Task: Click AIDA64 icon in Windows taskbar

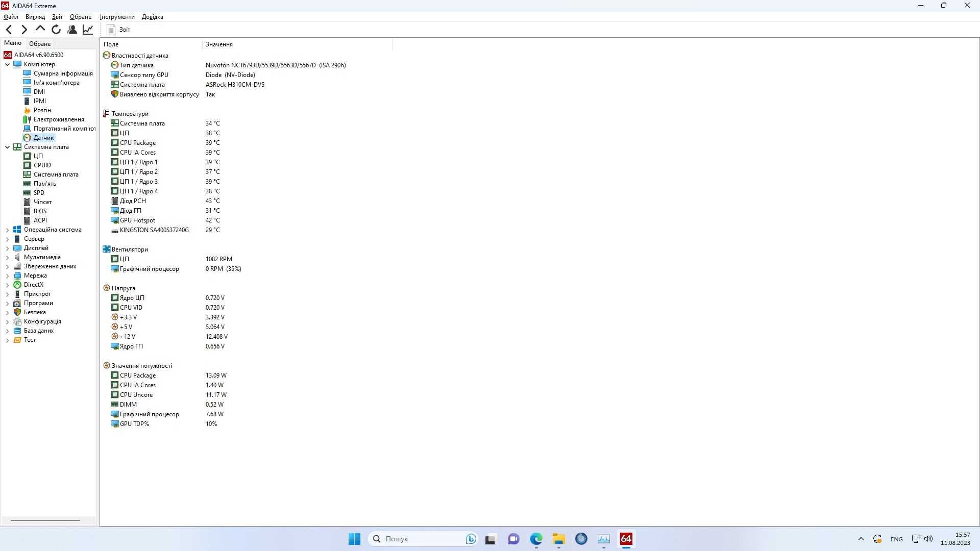Action: [x=626, y=539]
